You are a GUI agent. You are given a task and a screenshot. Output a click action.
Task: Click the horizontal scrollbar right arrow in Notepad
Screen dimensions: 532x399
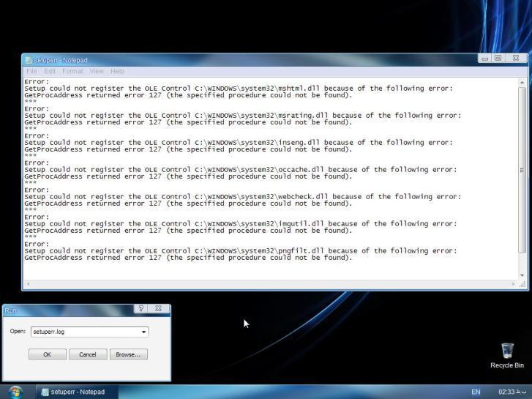[513, 284]
